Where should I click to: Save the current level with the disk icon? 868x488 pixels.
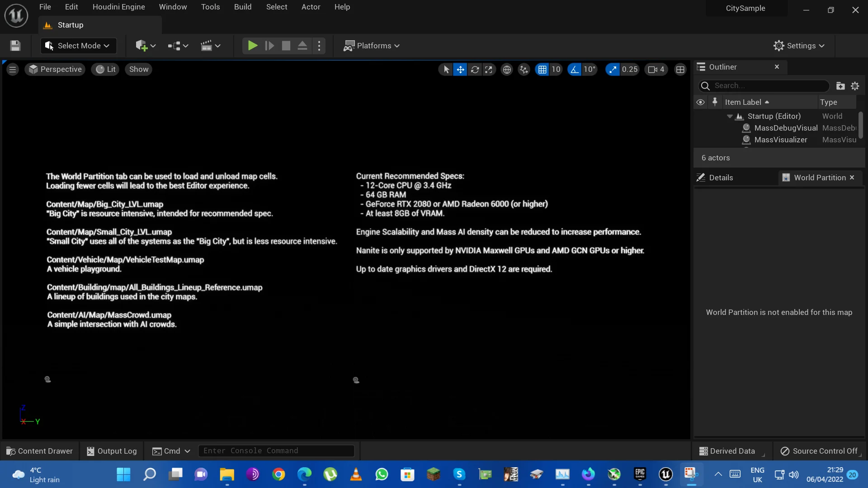(x=15, y=46)
